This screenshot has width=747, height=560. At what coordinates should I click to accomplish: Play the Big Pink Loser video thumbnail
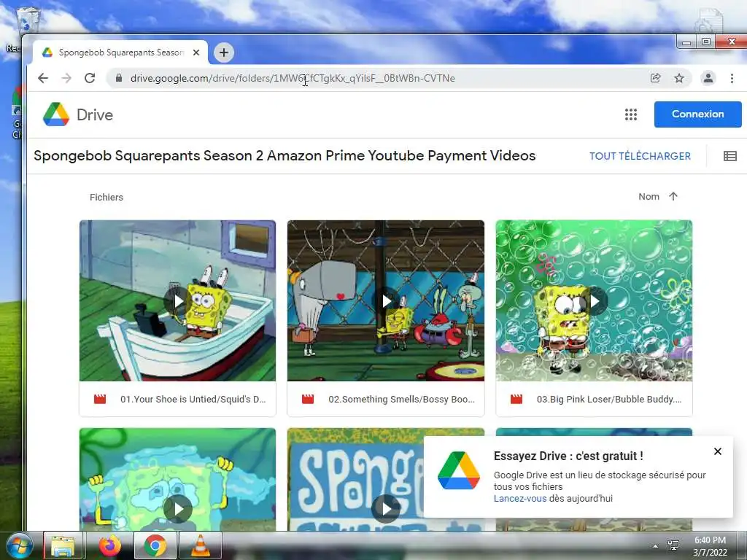point(594,300)
